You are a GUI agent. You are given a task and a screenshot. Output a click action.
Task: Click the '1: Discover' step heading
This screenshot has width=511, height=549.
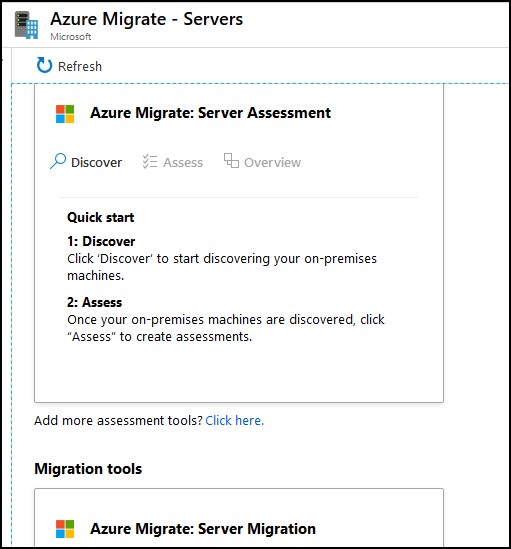click(101, 241)
